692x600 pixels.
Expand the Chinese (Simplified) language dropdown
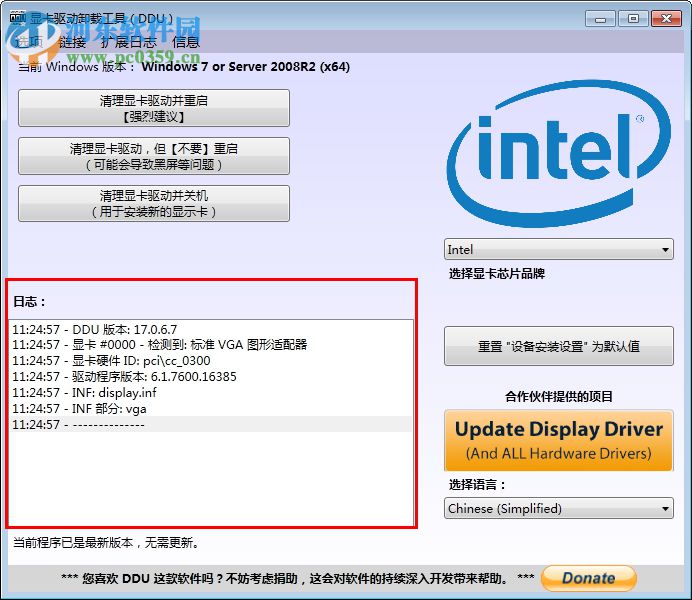[x=559, y=508]
